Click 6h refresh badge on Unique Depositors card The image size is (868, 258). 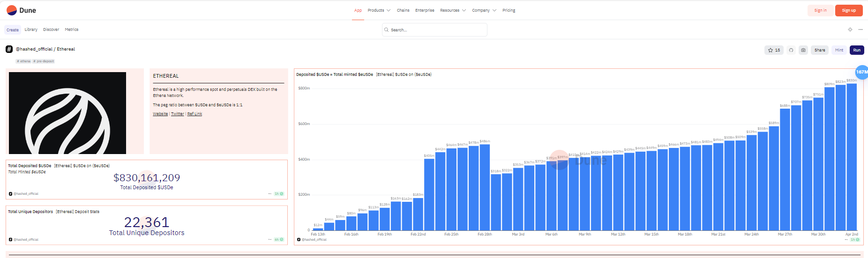pos(279,239)
